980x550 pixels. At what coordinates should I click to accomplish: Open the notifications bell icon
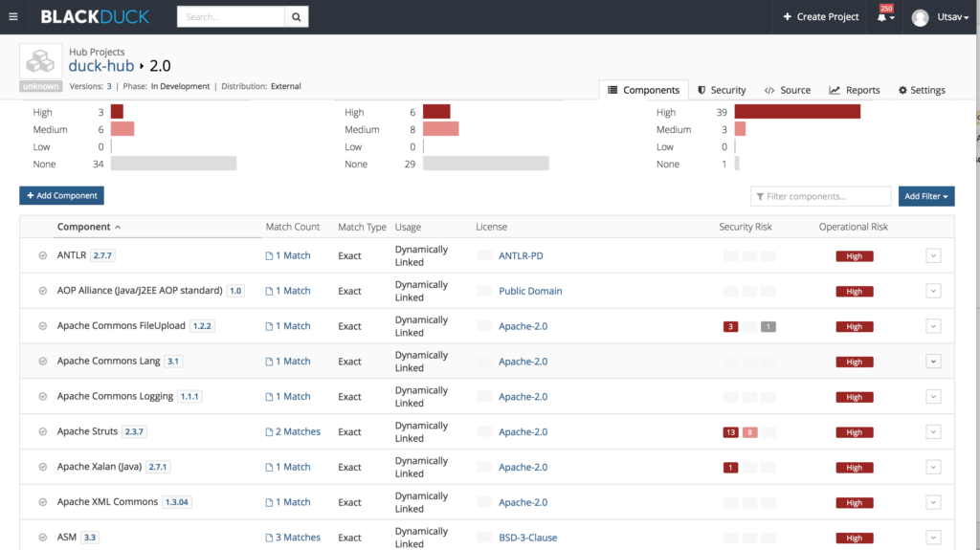882,17
